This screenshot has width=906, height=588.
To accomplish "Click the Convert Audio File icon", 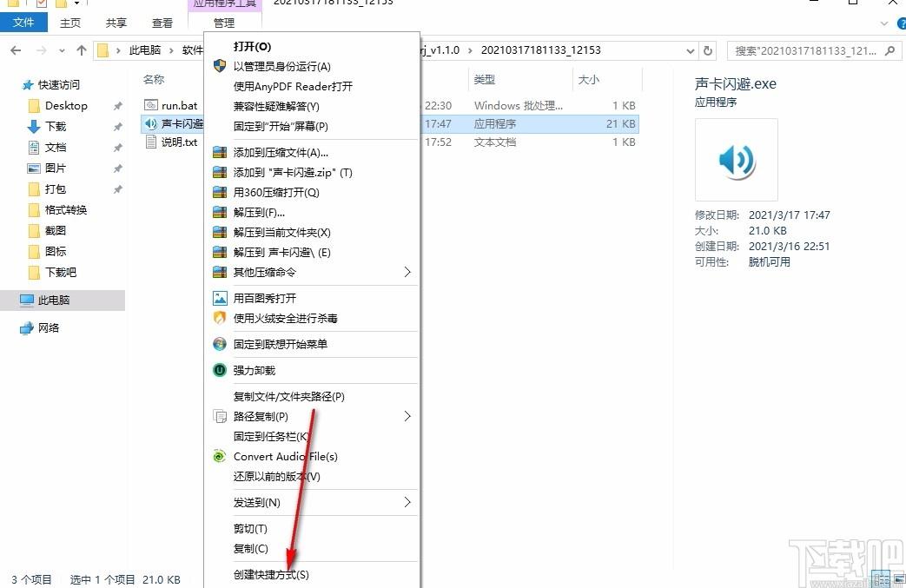I will pos(220,457).
